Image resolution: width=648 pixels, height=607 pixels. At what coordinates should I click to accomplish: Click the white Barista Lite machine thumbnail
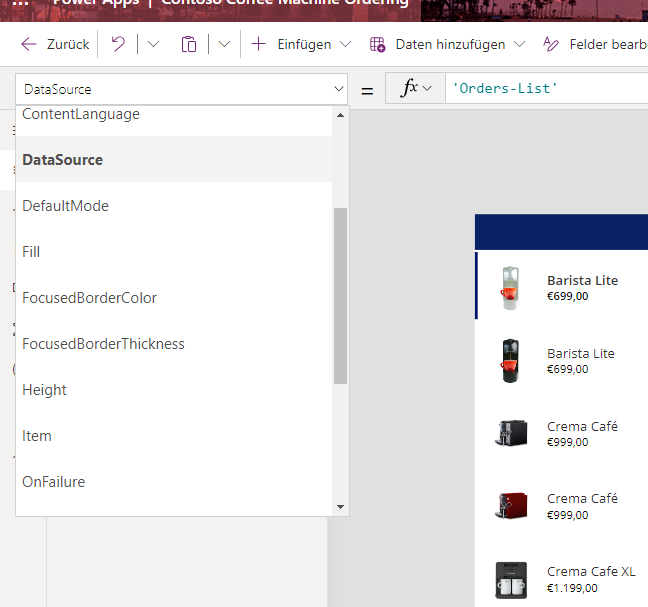[510, 288]
